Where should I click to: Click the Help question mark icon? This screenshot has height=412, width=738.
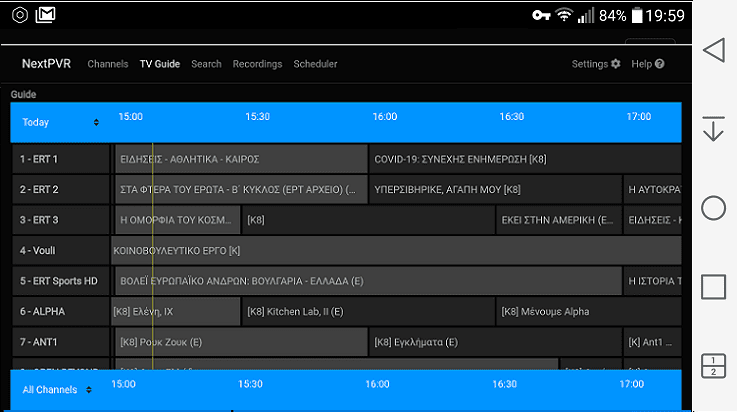pyautogui.click(x=659, y=64)
